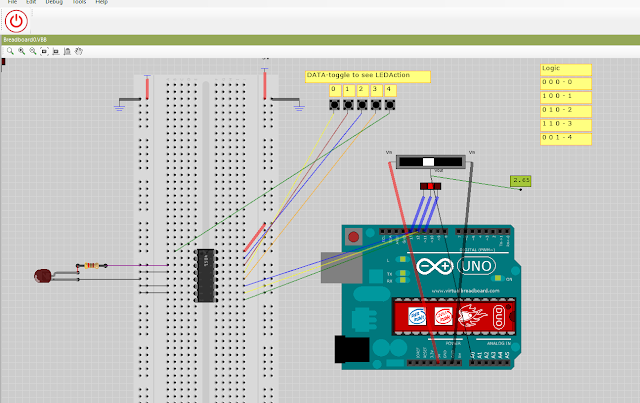This screenshot has width=640, height=403.
Task: Open the Edit menu
Action: pyautogui.click(x=31, y=2)
